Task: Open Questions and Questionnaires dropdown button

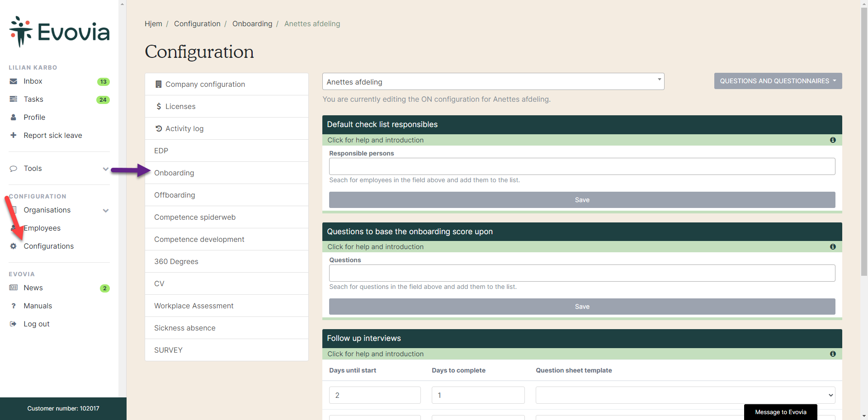Action: click(x=778, y=81)
